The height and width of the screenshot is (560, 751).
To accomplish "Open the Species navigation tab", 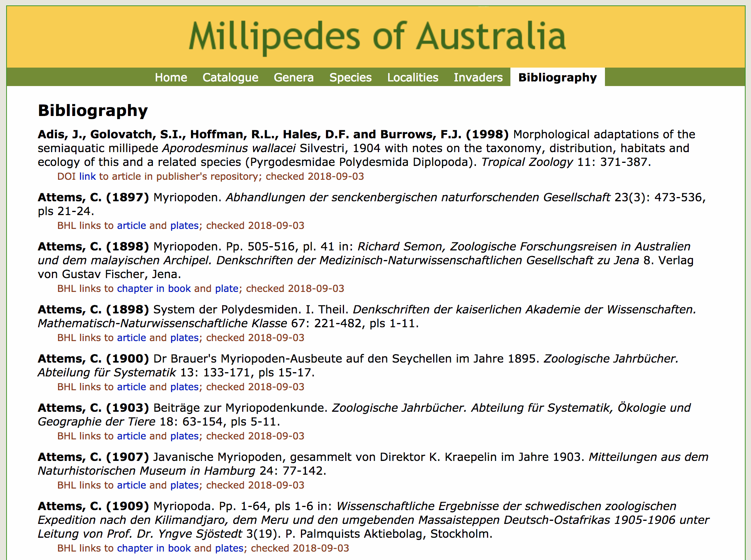I will (350, 77).
